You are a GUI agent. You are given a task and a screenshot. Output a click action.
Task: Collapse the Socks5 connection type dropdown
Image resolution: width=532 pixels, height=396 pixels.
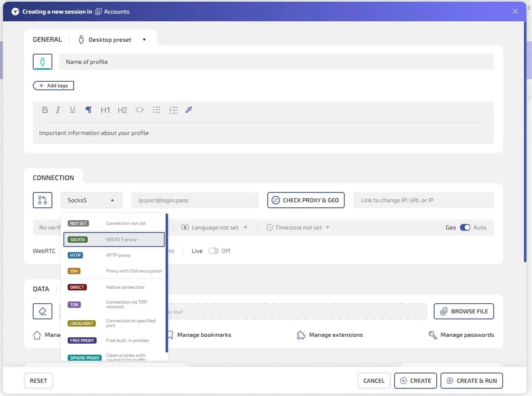click(x=92, y=200)
